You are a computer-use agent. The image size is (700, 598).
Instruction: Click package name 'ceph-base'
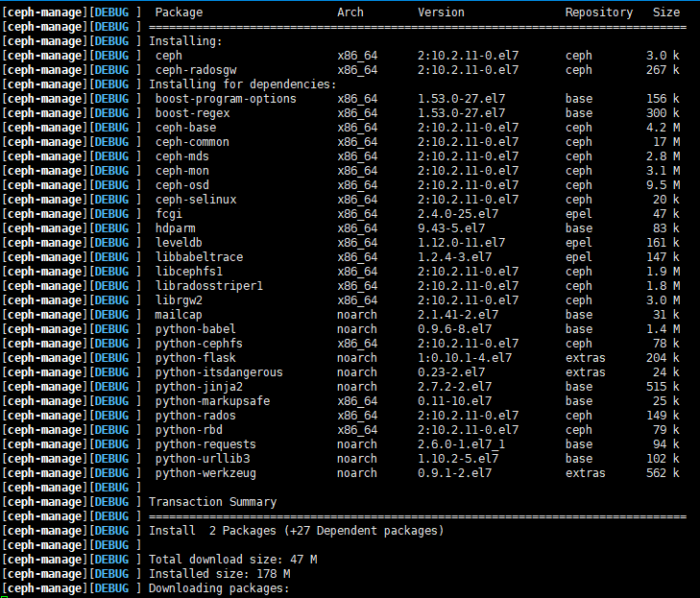click(185, 128)
